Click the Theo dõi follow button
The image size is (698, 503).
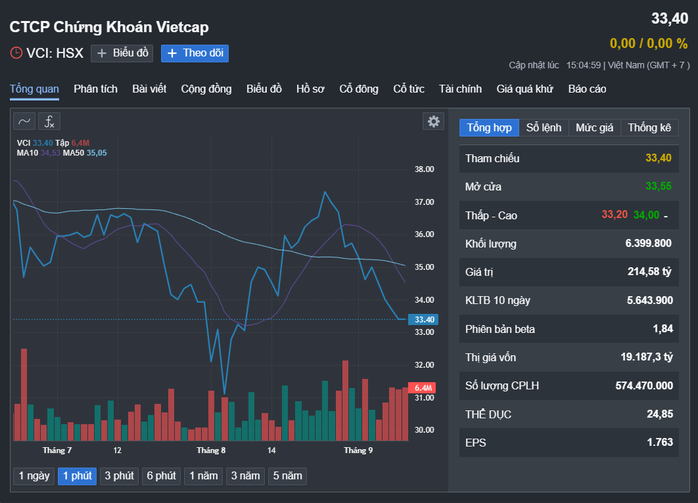[195, 53]
